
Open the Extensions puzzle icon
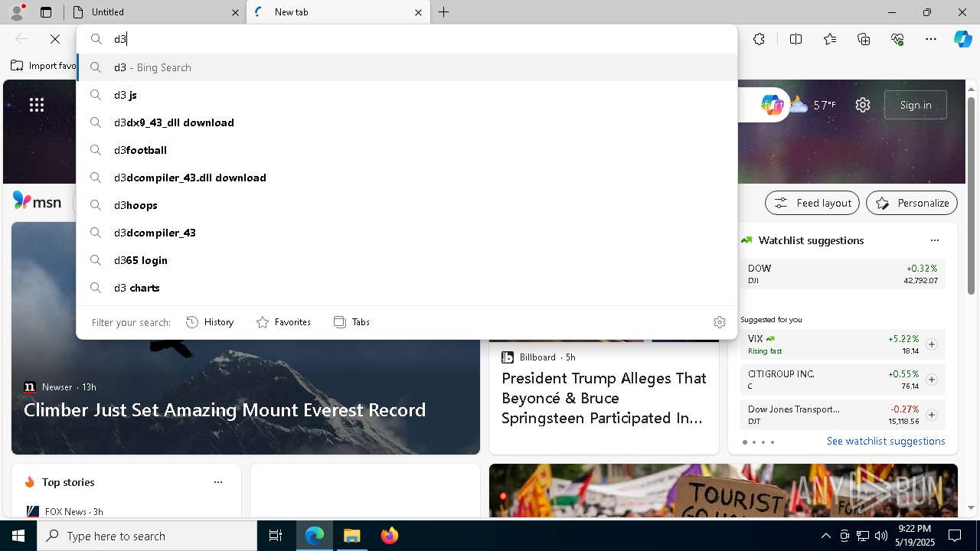click(759, 39)
